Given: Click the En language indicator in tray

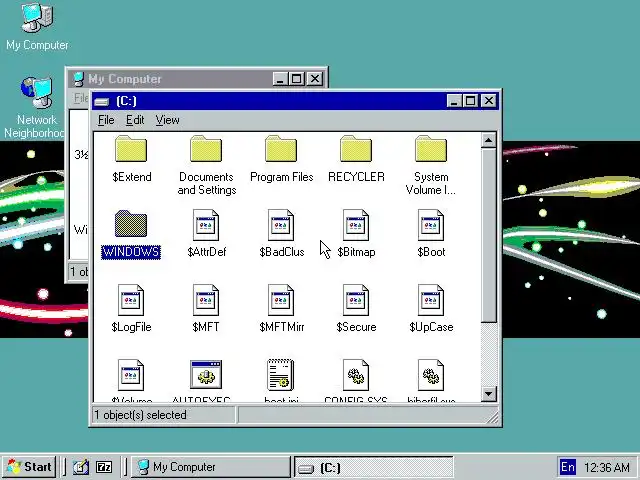Looking at the screenshot, I should tap(568, 467).
